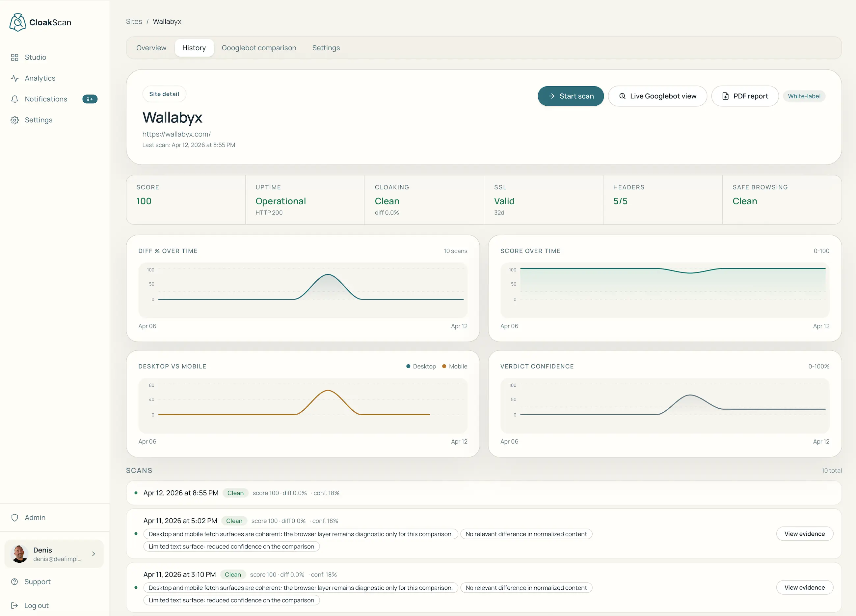This screenshot has width=856, height=616.
Task: Enable the White-label option
Action: [804, 96]
